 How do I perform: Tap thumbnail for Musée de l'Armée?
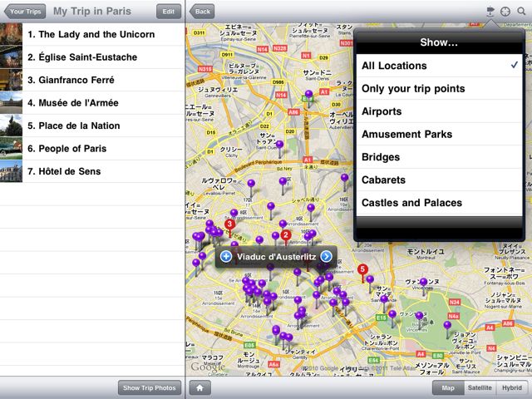click(11, 103)
